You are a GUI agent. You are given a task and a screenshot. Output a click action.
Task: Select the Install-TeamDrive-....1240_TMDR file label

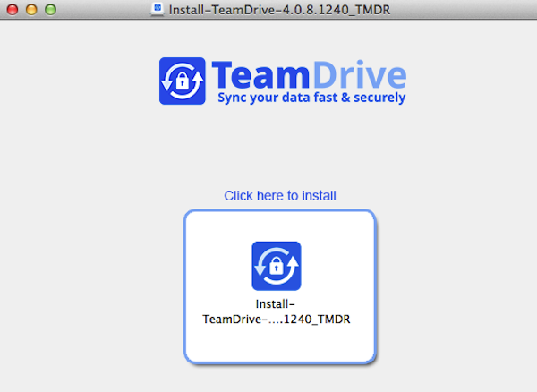pyautogui.click(x=276, y=311)
